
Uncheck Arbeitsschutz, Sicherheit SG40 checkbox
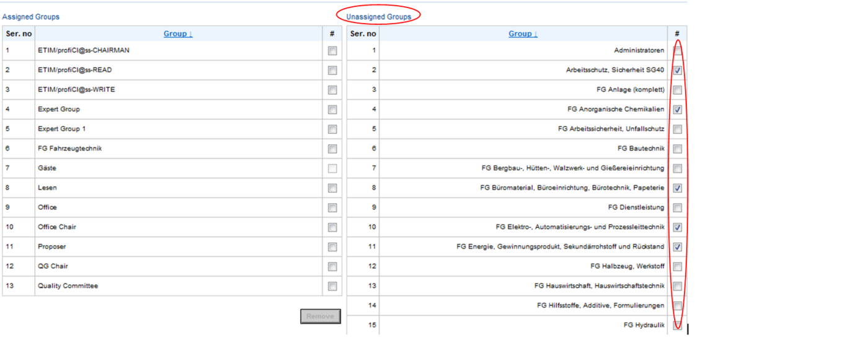point(678,71)
